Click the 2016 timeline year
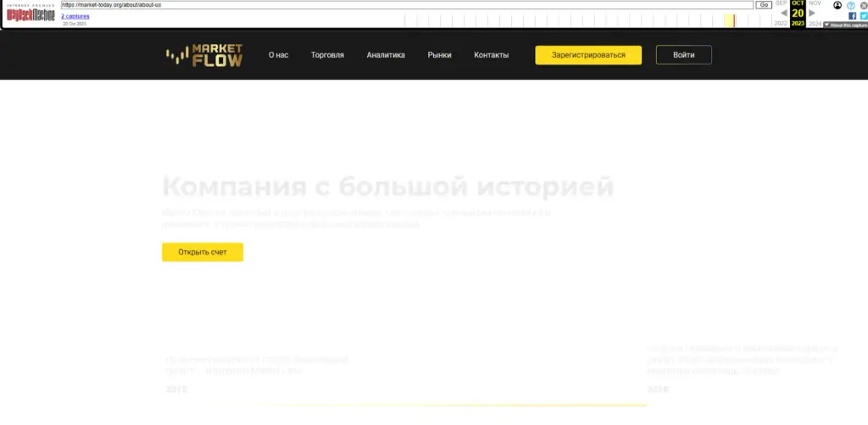The width and height of the screenshot is (868, 425). tap(658, 390)
